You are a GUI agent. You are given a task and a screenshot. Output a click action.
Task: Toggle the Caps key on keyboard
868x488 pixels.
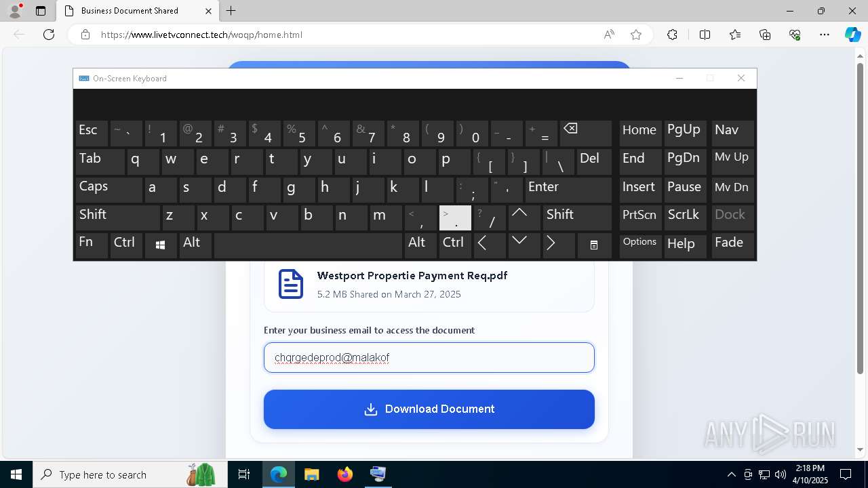[108, 190]
